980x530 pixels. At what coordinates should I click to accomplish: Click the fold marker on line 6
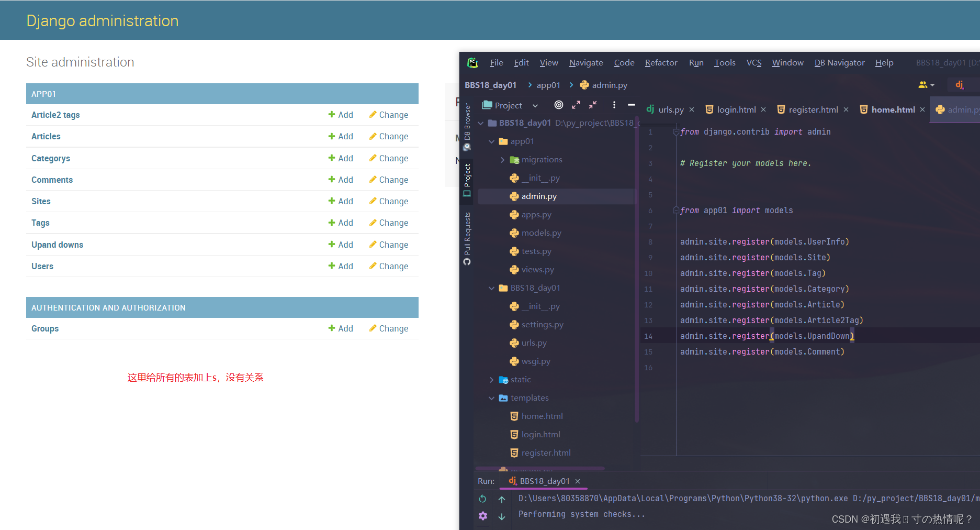point(676,211)
